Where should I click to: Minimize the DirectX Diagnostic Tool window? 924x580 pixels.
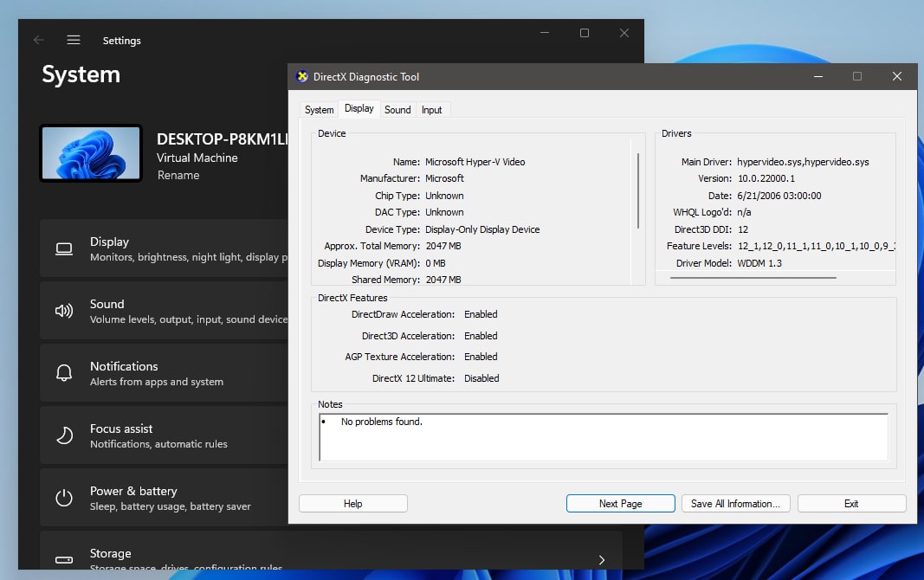[x=818, y=76]
